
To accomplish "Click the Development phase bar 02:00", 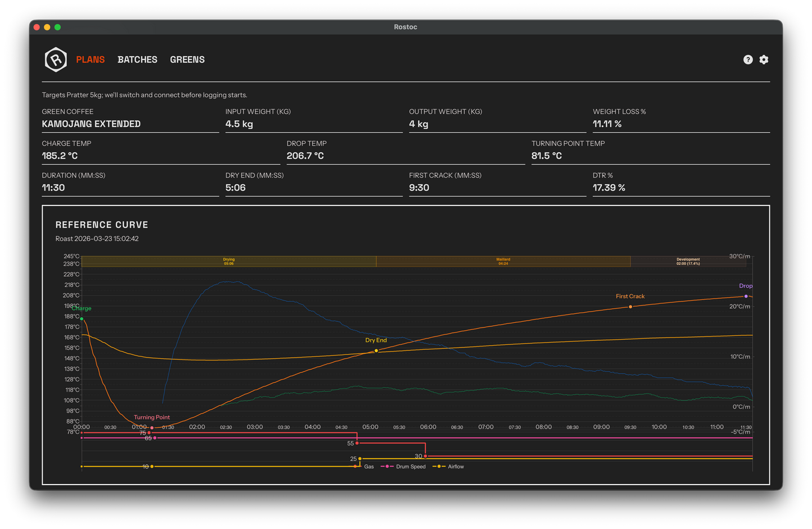I will (688, 261).
